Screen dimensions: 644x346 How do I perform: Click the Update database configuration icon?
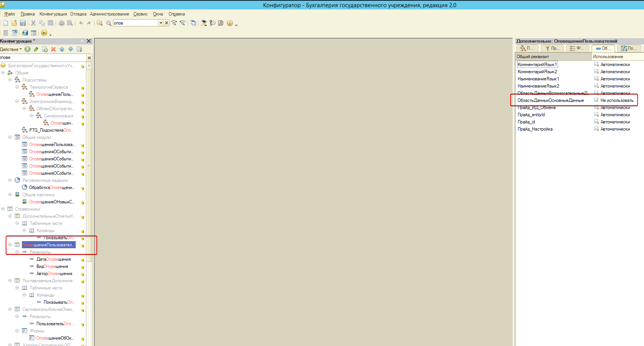[x=25, y=33]
